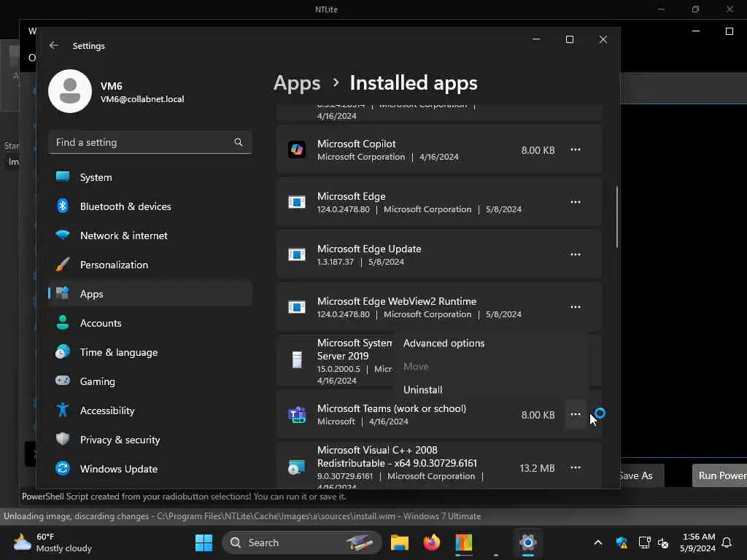Open System settings category
This screenshot has height=560, width=747.
coord(150,177)
